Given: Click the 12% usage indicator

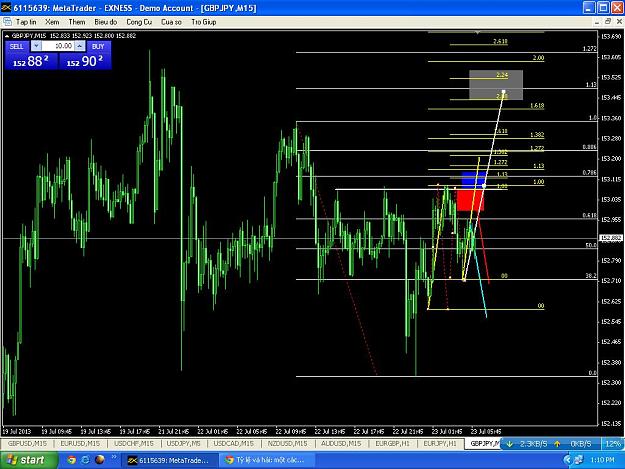Looking at the screenshot, I should click(x=613, y=443).
